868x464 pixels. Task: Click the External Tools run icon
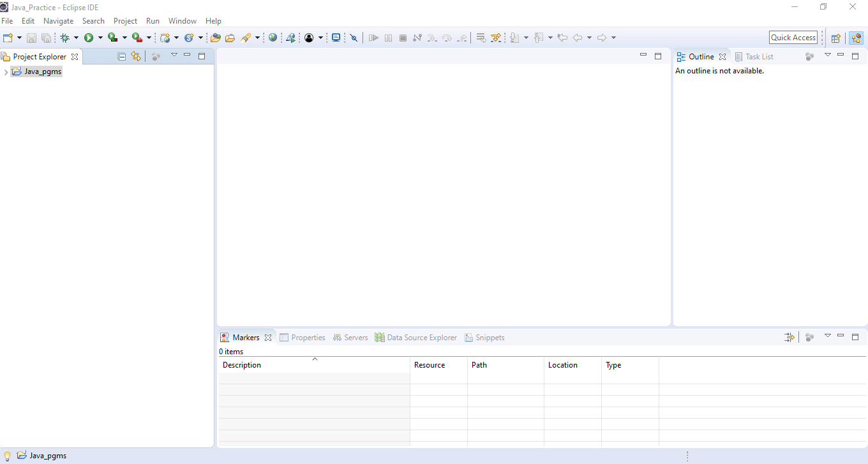[137, 38]
